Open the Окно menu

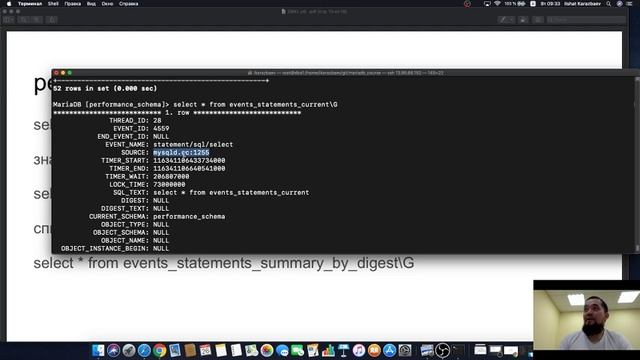click(107, 4)
